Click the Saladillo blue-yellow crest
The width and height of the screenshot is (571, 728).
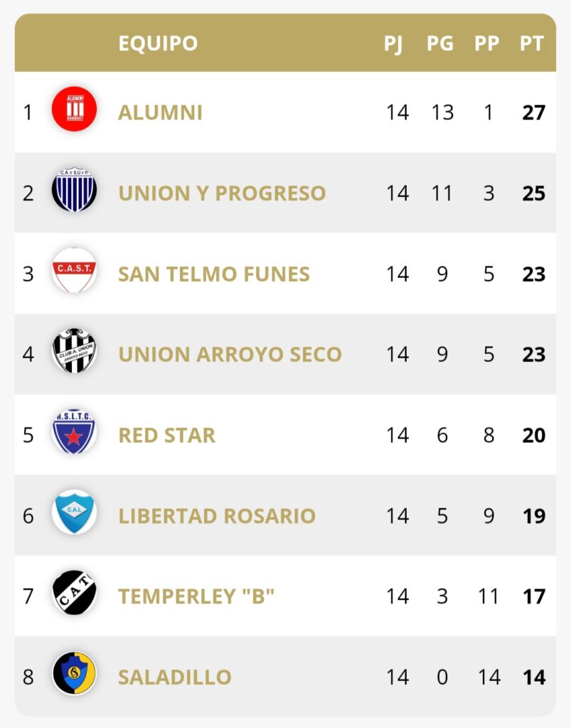(x=74, y=673)
